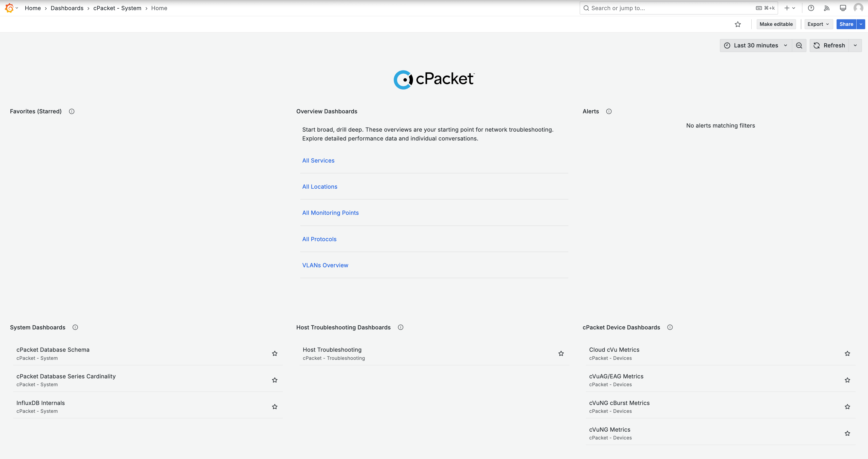Star the Host Troubleshooting dashboard
The image size is (868, 459).
pyautogui.click(x=561, y=354)
